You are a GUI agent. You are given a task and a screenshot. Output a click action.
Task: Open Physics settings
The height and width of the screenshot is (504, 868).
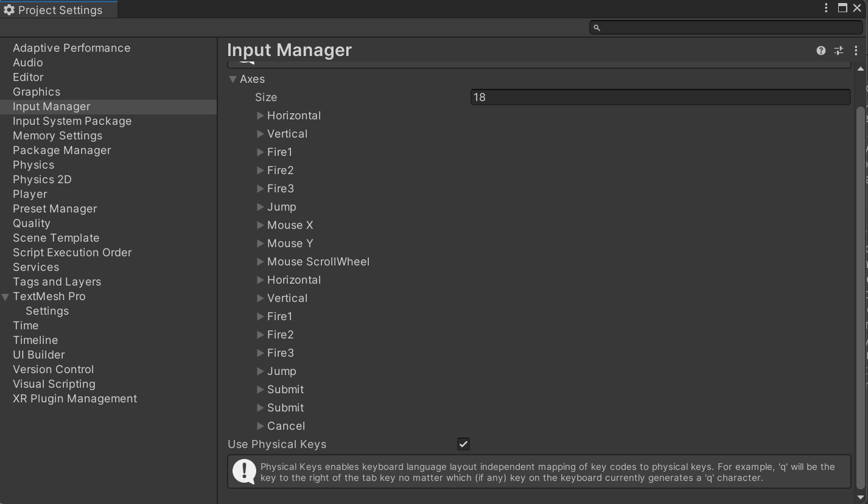[x=33, y=165]
